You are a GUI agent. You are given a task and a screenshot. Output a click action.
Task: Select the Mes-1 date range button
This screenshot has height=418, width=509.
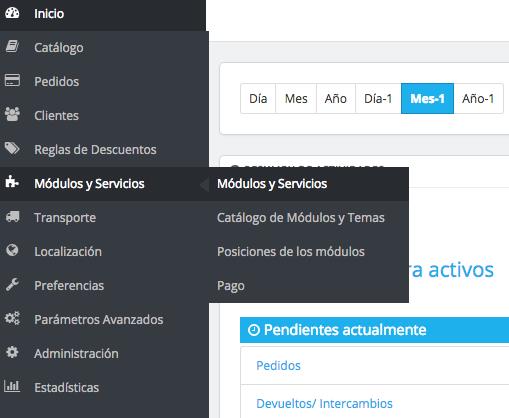point(427,99)
